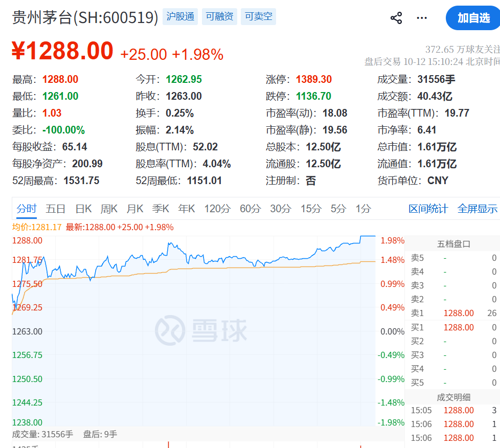Click the 涨停 value 1389.30

click(x=314, y=79)
